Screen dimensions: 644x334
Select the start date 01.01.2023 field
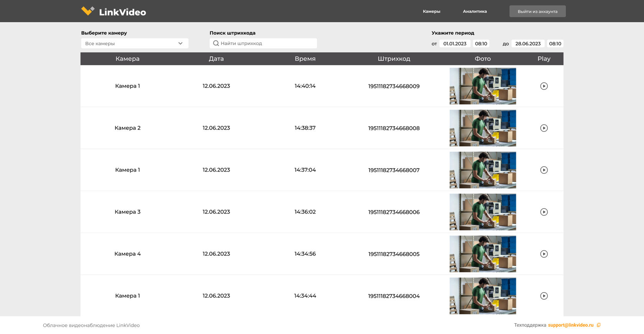[455, 44]
